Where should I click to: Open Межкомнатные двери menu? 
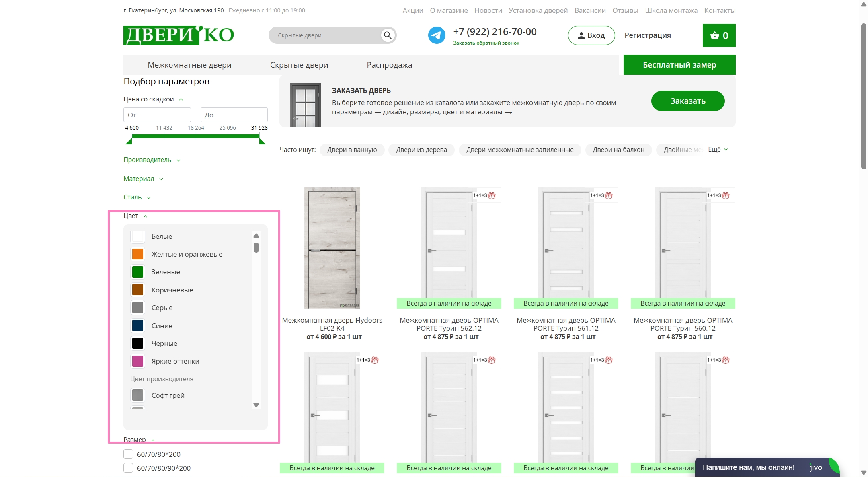189,65
